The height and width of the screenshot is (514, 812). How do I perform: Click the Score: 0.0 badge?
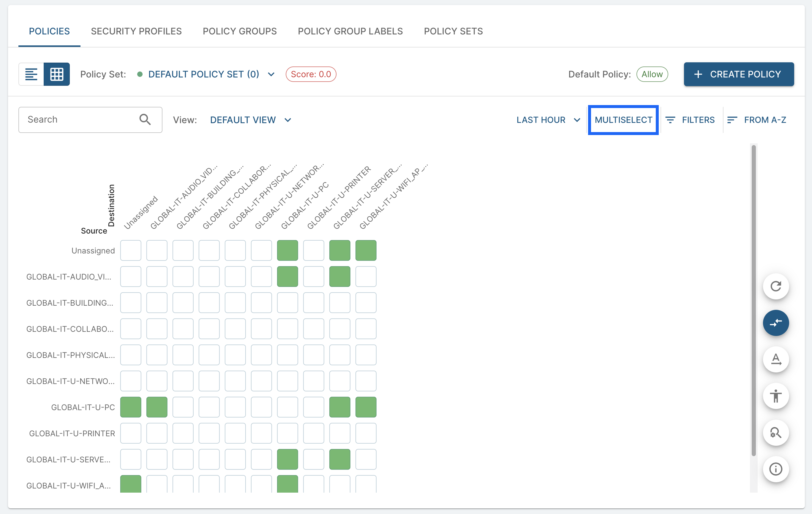(x=311, y=74)
